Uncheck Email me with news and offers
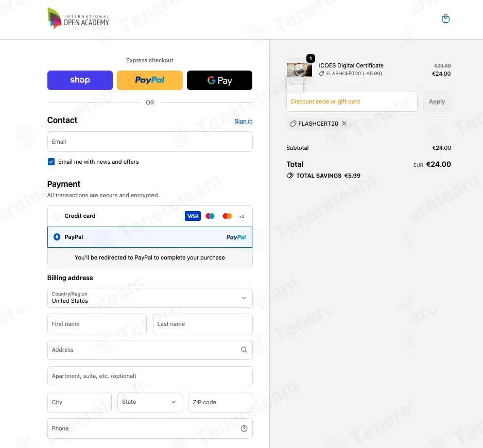483x448 pixels. [51, 162]
